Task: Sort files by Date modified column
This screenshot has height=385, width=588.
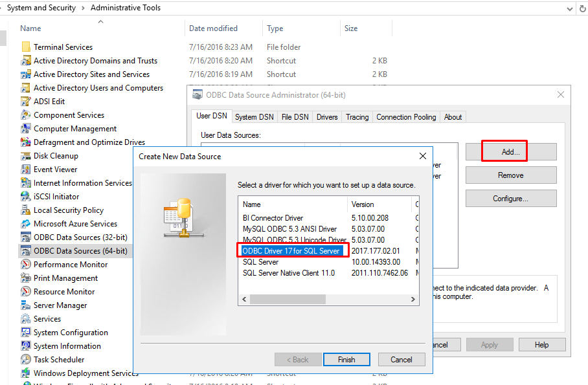Action: 213,28
